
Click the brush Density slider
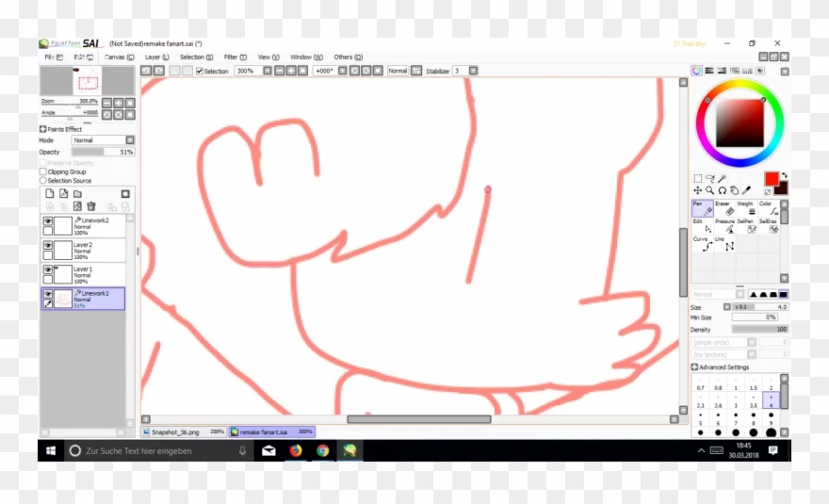pyautogui.click(x=760, y=329)
